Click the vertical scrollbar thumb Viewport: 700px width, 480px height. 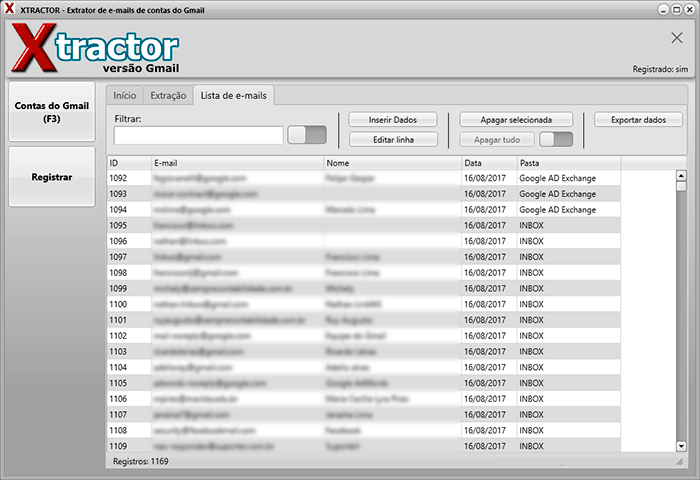pos(681,186)
